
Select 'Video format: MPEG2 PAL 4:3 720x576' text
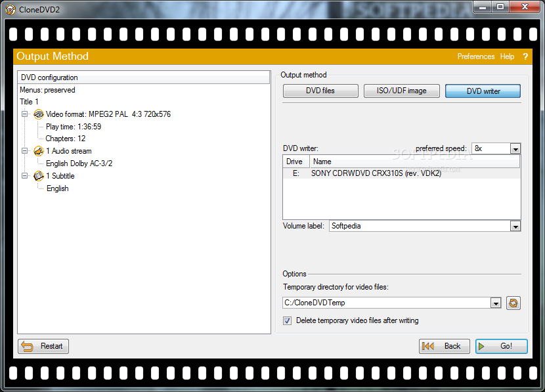(108, 114)
